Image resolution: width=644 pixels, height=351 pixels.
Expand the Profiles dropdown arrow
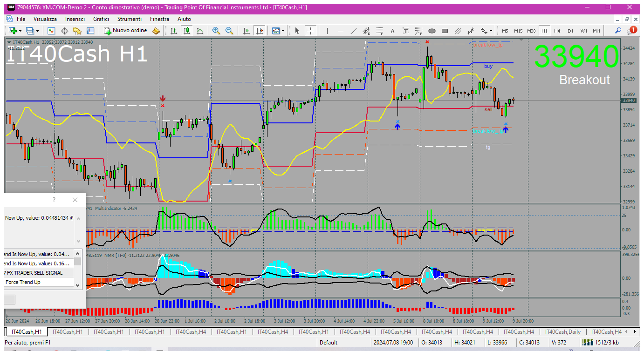click(x=38, y=31)
